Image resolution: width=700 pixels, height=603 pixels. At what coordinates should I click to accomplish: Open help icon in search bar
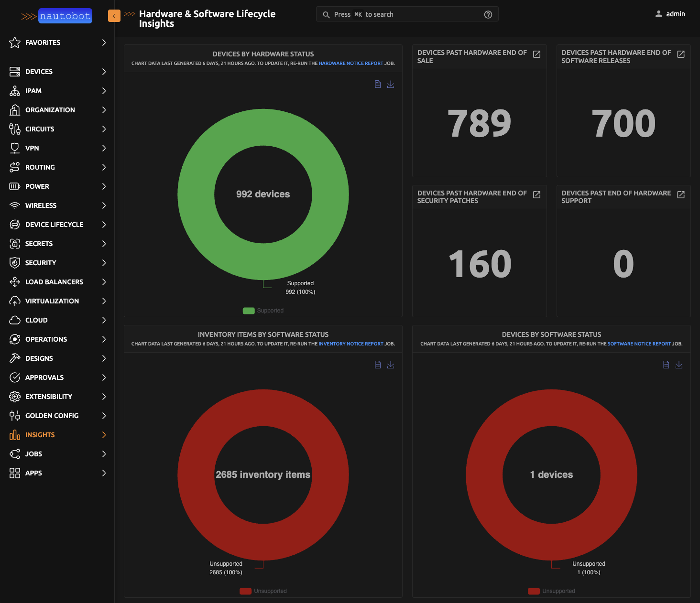tap(488, 14)
